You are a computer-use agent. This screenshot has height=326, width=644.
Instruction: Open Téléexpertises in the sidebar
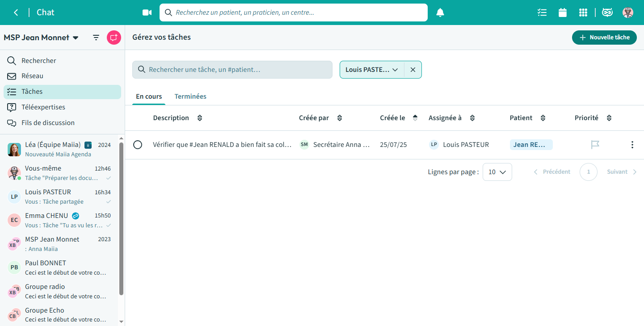(x=43, y=107)
